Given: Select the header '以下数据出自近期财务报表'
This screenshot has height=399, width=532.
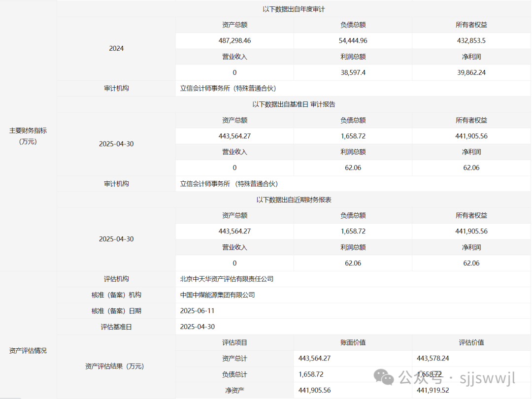Looking at the screenshot, I should point(294,200).
